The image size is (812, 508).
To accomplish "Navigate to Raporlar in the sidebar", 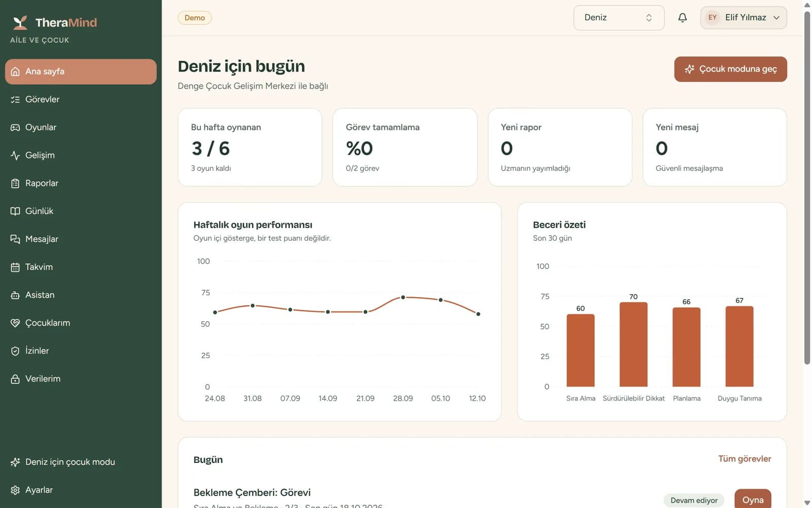I will pos(81,183).
